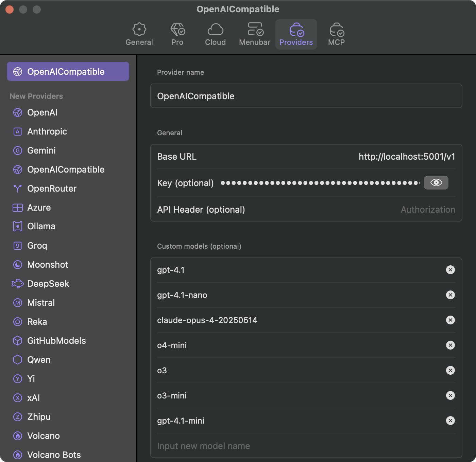Image resolution: width=476 pixels, height=462 pixels.
Task: Switch to the MCP tab
Action: (x=337, y=34)
